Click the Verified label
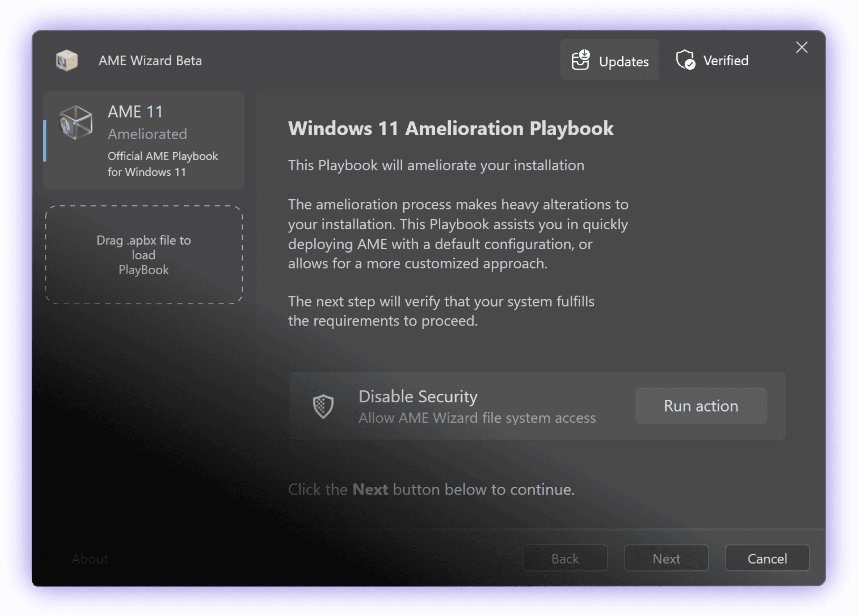Screen dimensions: 858x616 click(x=726, y=61)
